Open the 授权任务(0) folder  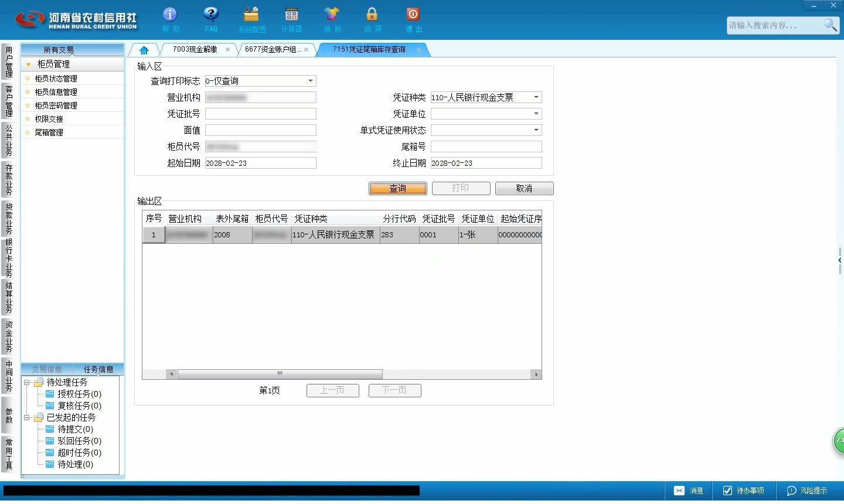pos(73,394)
